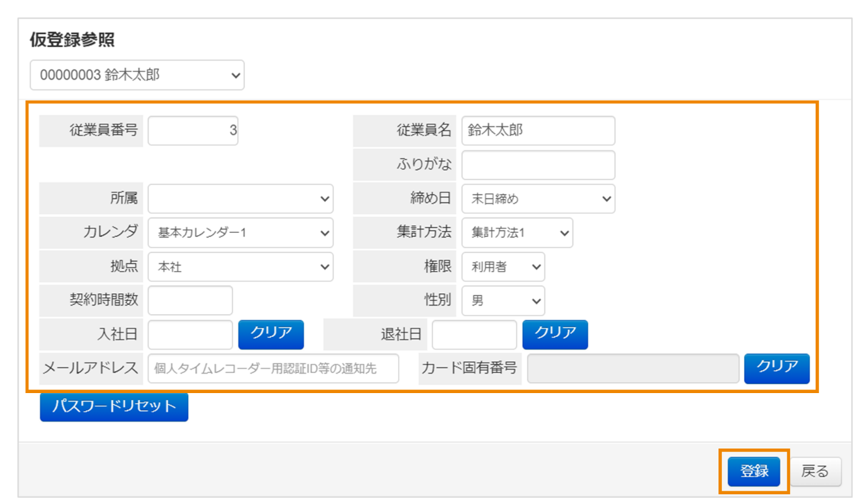Select the 従業員名 field containing 鈴木太郎
The height and width of the screenshot is (504, 860).
(x=538, y=130)
